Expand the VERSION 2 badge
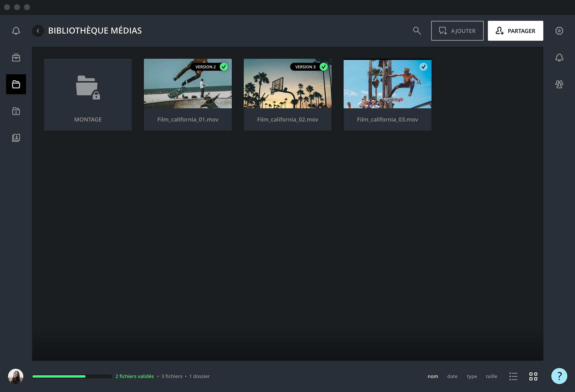The image size is (575, 392). tap(205, 67)
